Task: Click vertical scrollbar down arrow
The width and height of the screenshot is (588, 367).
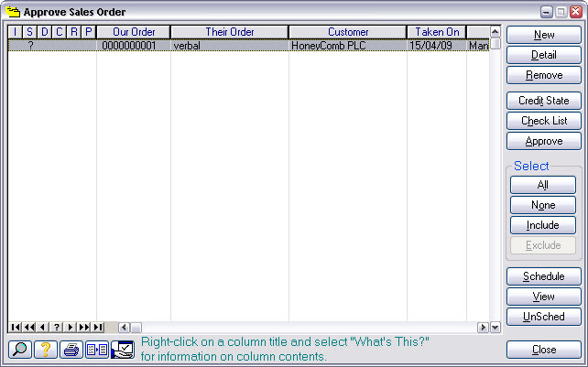Action: (x=495, y=328)
